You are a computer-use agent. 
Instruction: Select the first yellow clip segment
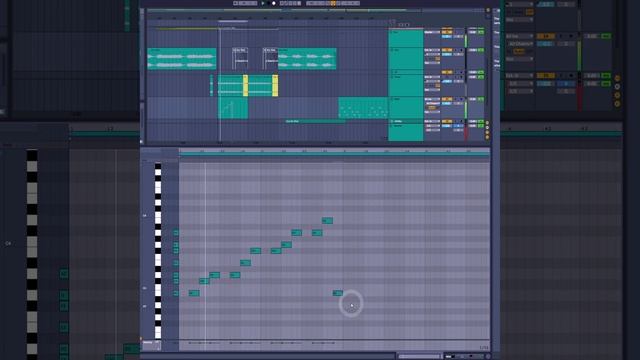245,85
